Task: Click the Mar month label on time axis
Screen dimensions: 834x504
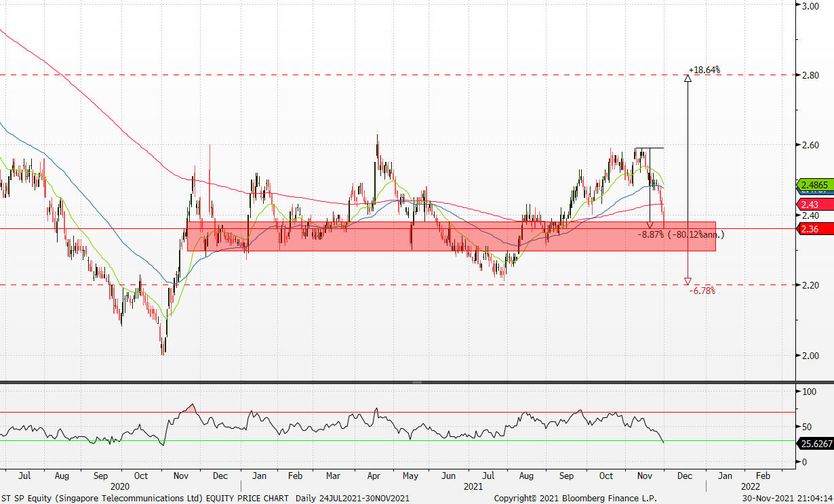Action: (x=332, y=476)
